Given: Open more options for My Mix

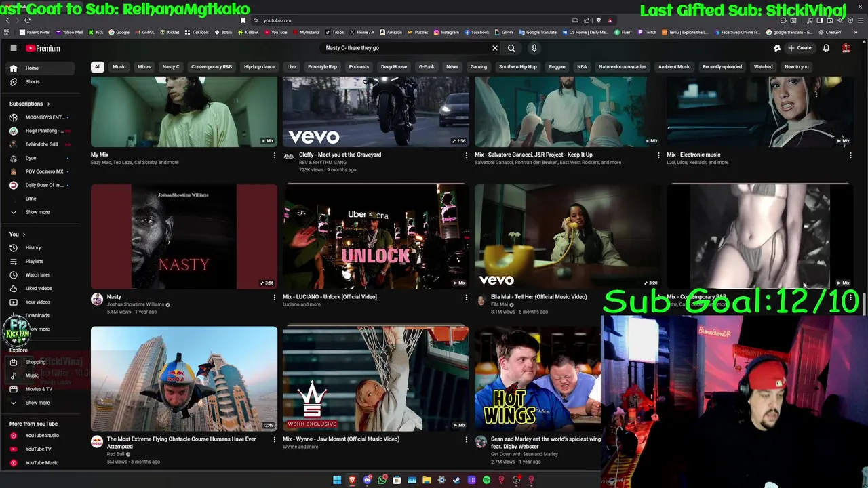Looking at the screenshot, I should tap(275, 155).
